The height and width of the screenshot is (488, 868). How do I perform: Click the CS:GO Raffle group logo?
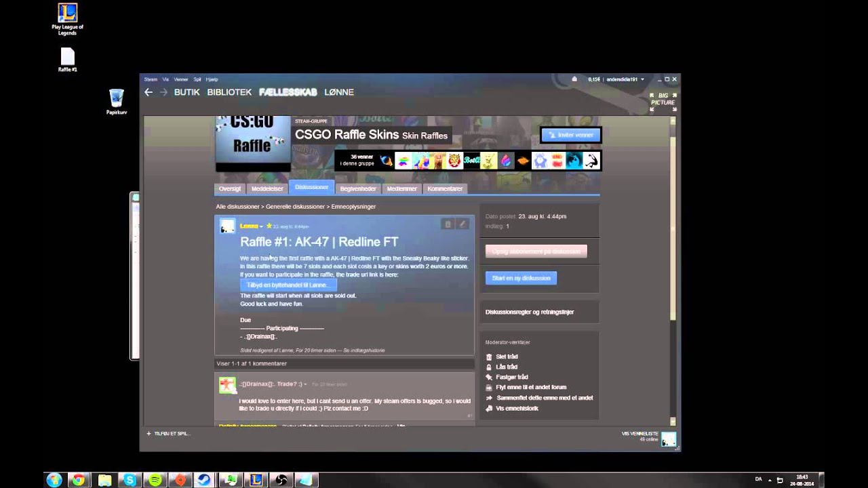click(x=253, y=143)
